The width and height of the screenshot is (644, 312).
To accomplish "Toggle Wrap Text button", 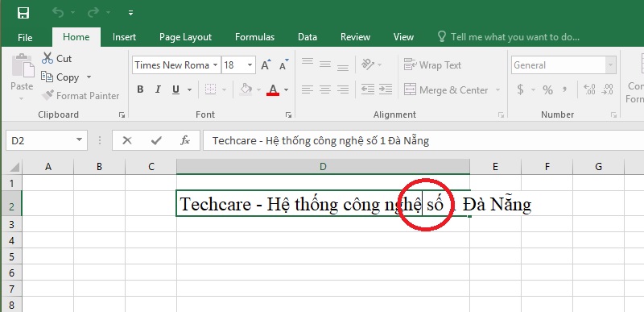I will (x=432, y=65).
